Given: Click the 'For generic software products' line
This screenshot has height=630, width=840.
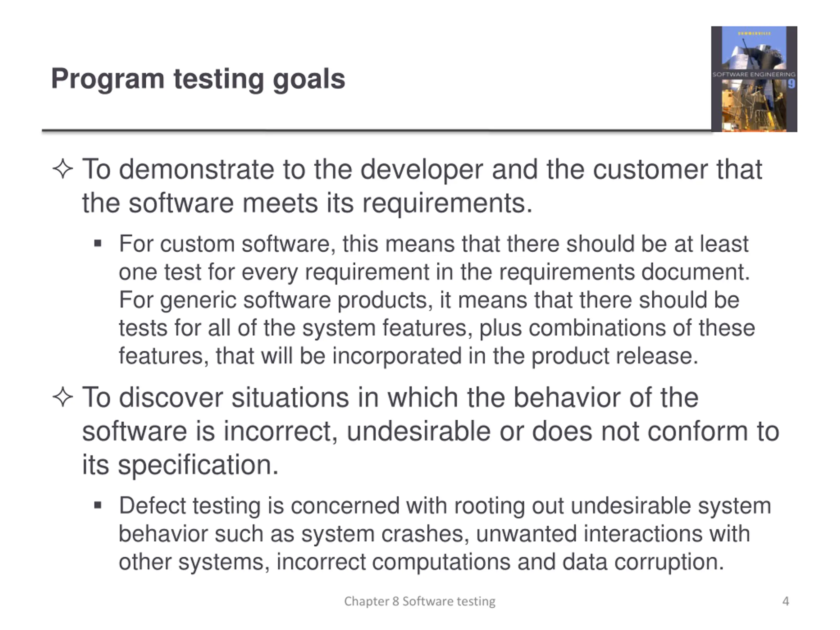Looking at the screenshot, I should tap(429, 300).
